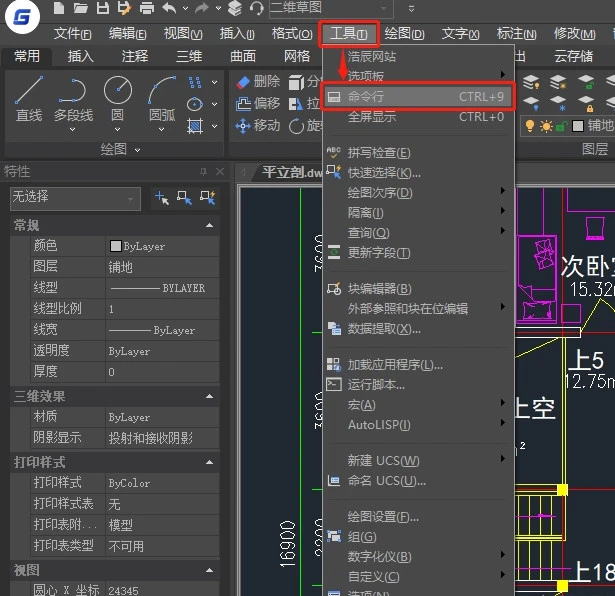This screenshot has width=615, height=596.
Task: Expand the polyline (多段线) options arrow
Action: pos(73,129)
